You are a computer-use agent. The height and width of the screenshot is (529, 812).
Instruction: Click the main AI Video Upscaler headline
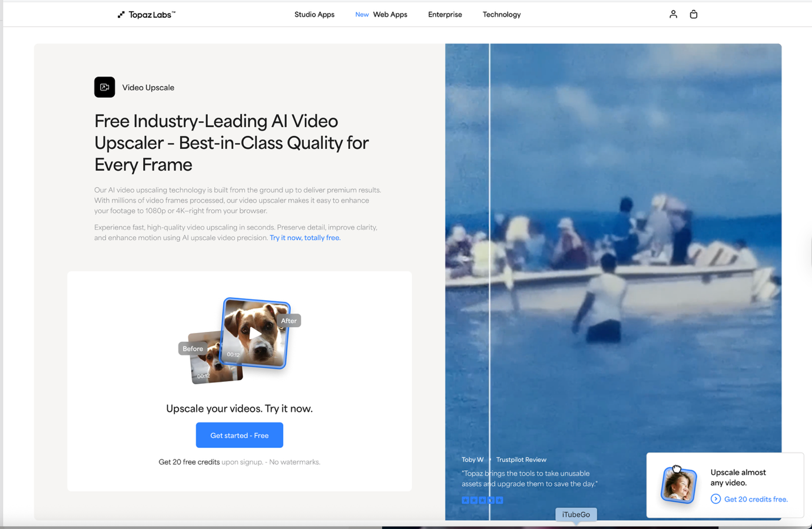(232, 142)
